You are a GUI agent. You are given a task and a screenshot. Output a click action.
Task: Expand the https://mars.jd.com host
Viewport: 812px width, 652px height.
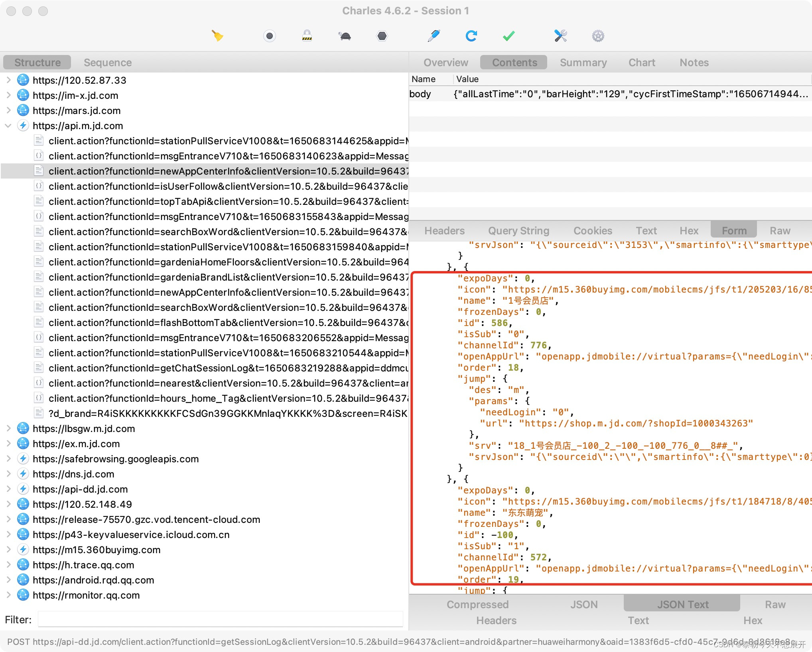pyautogui.click(x=8, y=111)
